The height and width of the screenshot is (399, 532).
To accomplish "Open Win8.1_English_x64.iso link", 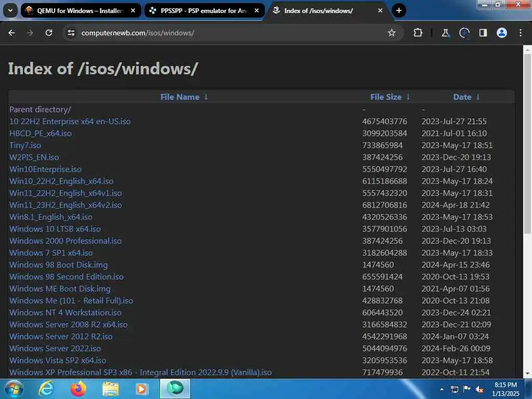I will [51, 217].
